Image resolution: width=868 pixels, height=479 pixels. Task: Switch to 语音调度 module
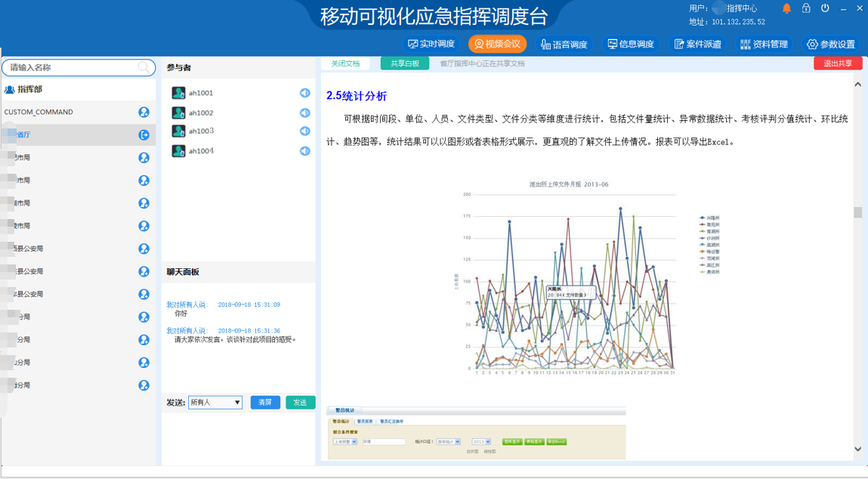[x=564, y=44]
